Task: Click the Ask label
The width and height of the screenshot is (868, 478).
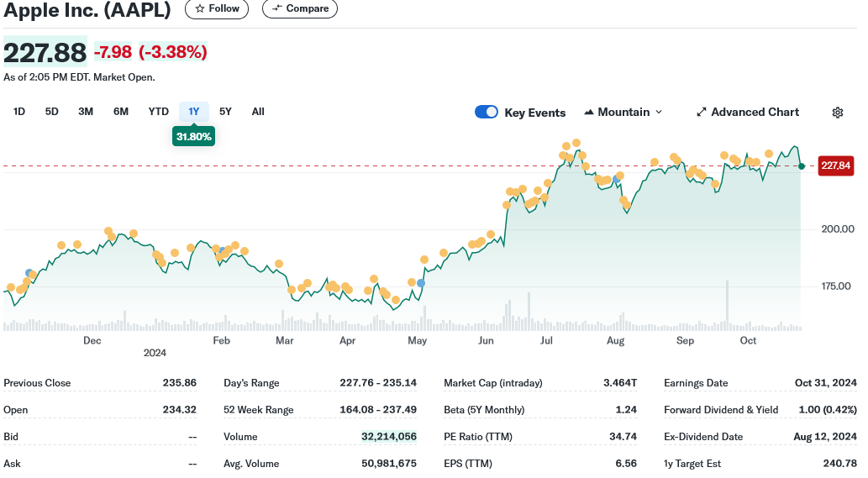Action: (12, 464)
